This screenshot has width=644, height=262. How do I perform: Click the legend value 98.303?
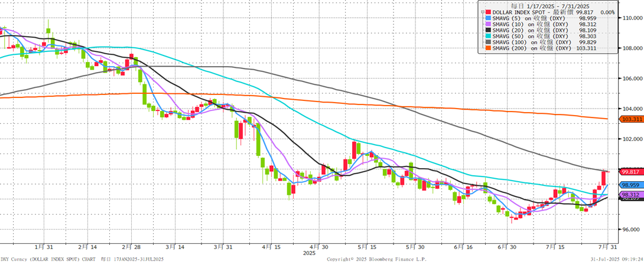pos(588,37)
